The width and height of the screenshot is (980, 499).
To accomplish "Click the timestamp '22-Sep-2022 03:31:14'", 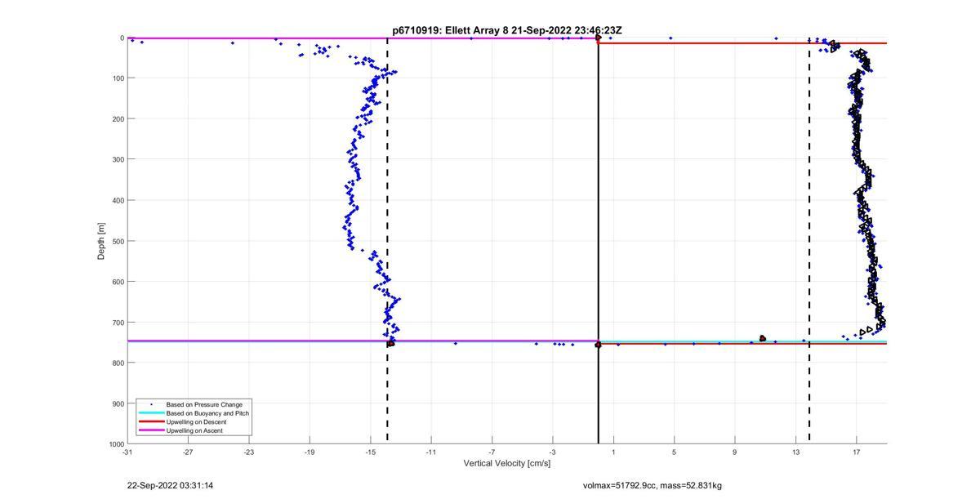I will point(170,486).
